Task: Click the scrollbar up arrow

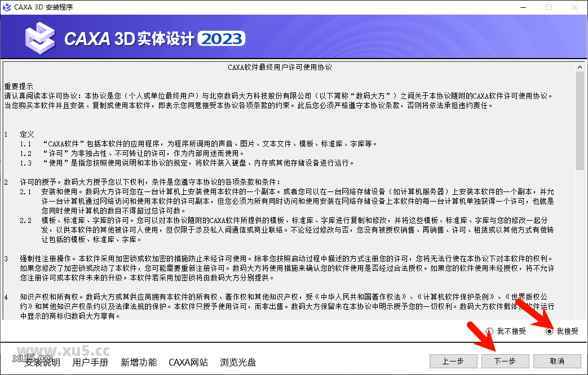Action: pos(580,66)
